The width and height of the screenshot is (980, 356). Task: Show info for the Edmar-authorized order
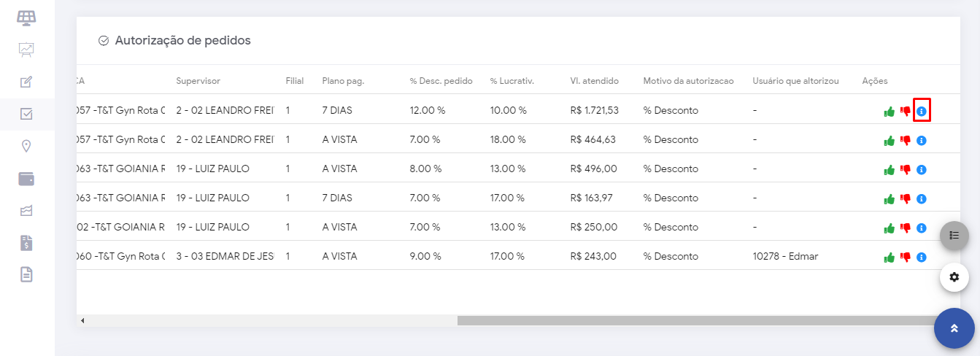tap(922, 257)
